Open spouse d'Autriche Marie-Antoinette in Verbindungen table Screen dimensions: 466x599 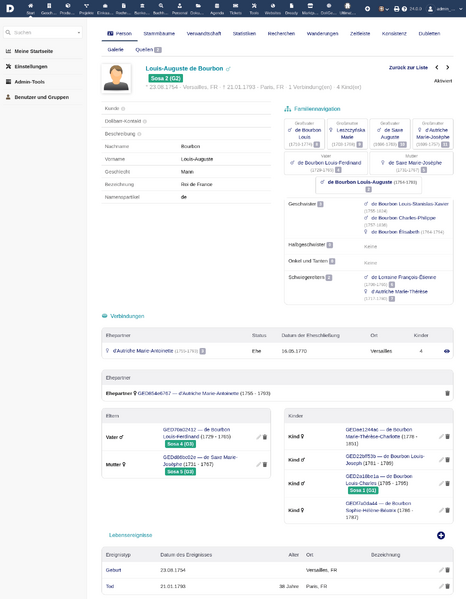[143, 351]
